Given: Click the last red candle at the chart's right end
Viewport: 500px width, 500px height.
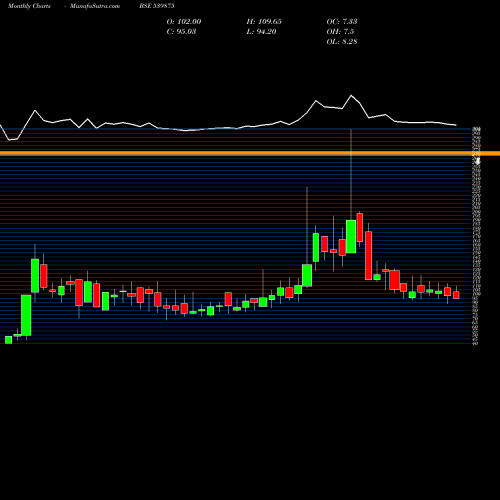Looking at the screenshot, I should point(456,295).
